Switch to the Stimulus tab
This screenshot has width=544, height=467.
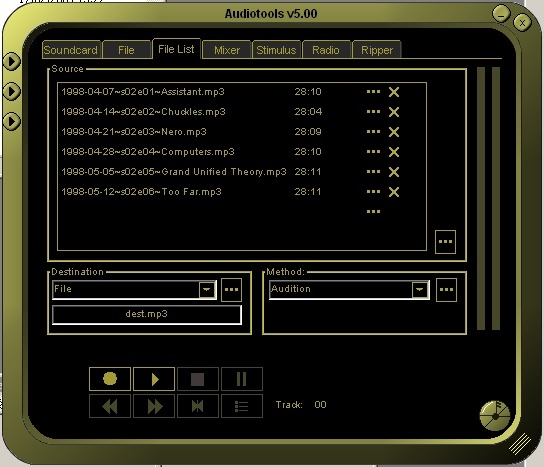[x=276, y=50]
